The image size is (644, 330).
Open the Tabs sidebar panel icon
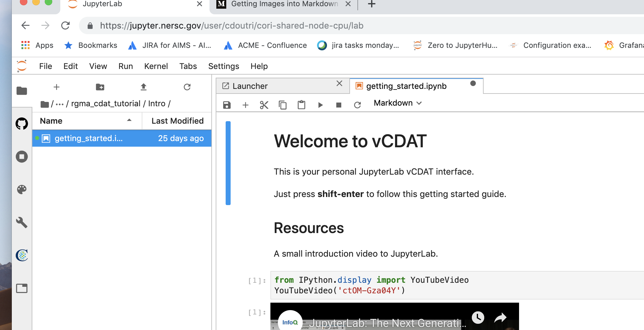coord(22,288)
